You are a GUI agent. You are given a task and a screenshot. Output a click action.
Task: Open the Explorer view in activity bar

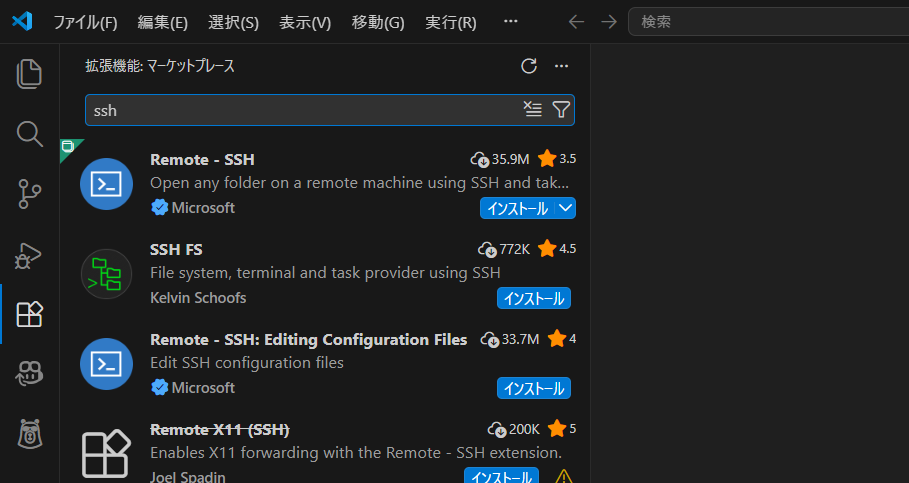point(29,74)
